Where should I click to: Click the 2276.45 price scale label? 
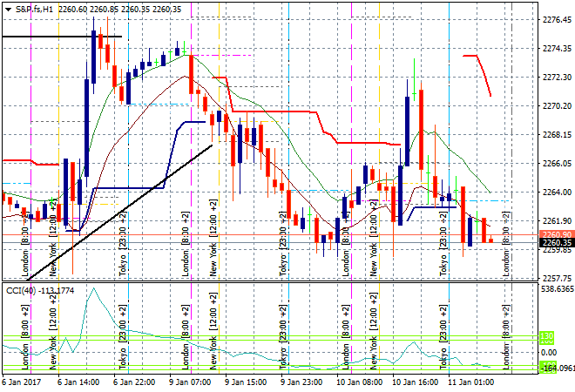tap(556, 20)
